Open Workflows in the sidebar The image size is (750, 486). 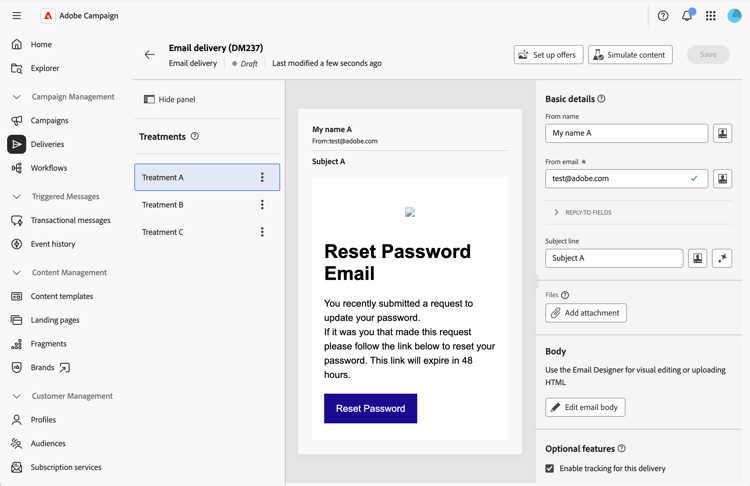[48, 168]
